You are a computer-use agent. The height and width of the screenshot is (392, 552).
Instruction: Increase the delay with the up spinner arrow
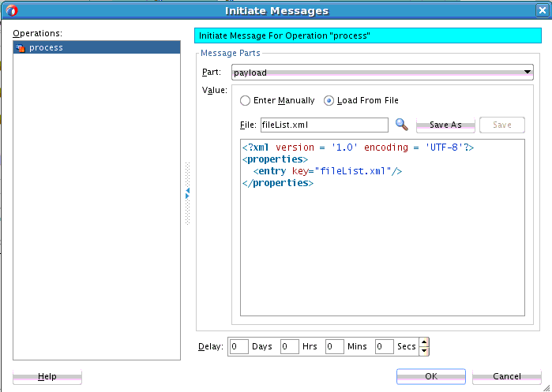424,342
